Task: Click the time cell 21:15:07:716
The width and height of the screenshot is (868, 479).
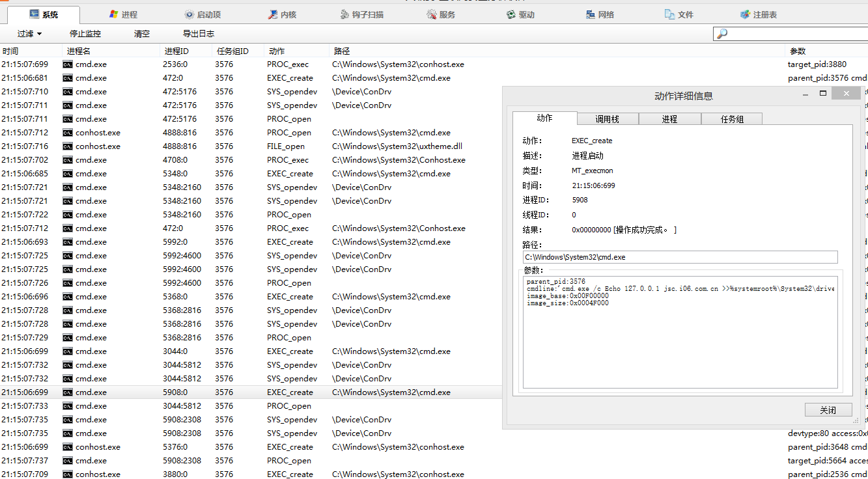Action: click(25, 146)
